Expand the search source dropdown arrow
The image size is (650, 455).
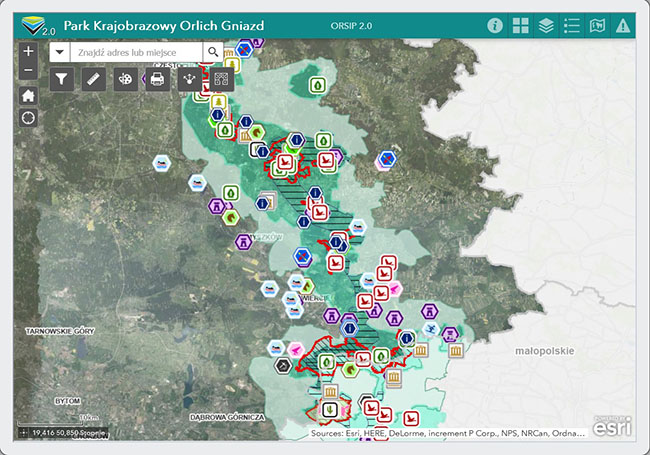61,51
